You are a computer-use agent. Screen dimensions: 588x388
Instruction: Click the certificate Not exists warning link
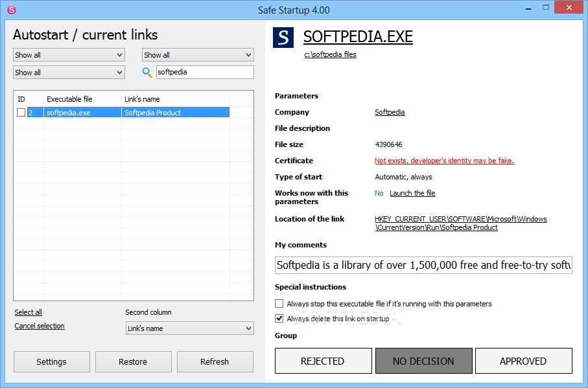pos(444,161)
